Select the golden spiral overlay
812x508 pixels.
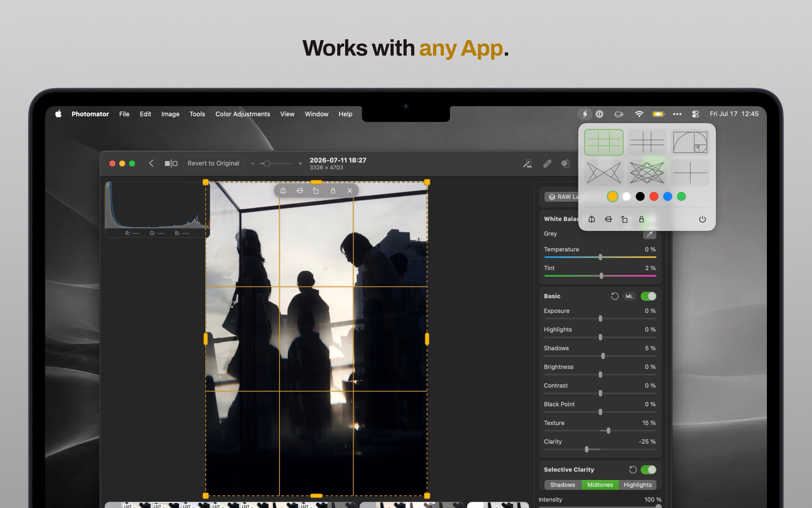[x=690, y=142]
